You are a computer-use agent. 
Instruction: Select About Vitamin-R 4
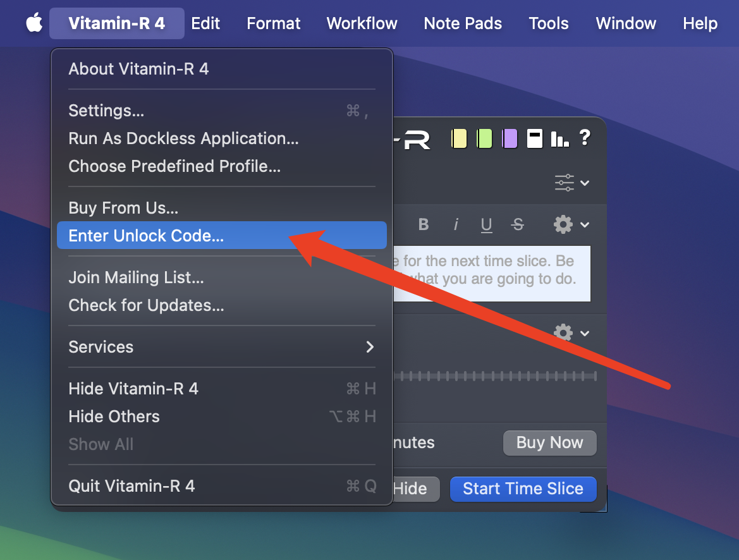click(221, 69)
